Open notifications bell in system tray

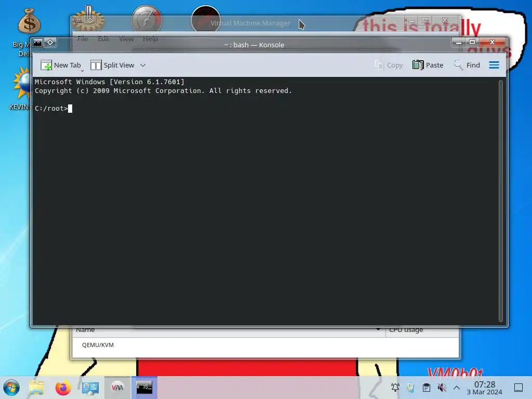pos(395,388)
